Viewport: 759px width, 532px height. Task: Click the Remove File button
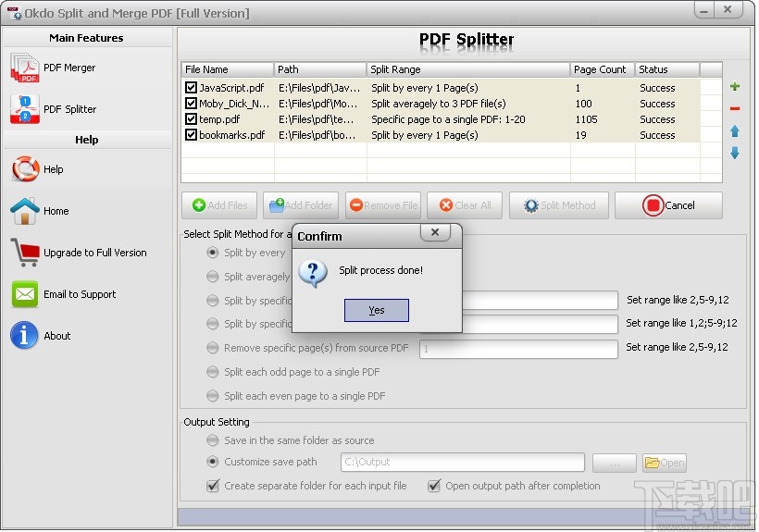coord(383,205)
